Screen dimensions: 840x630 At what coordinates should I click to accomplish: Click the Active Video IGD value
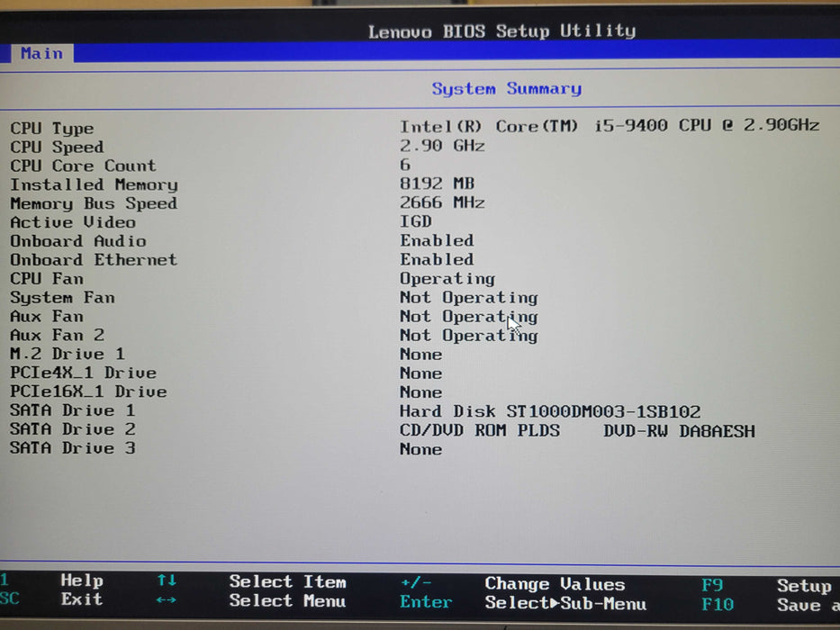416,221
